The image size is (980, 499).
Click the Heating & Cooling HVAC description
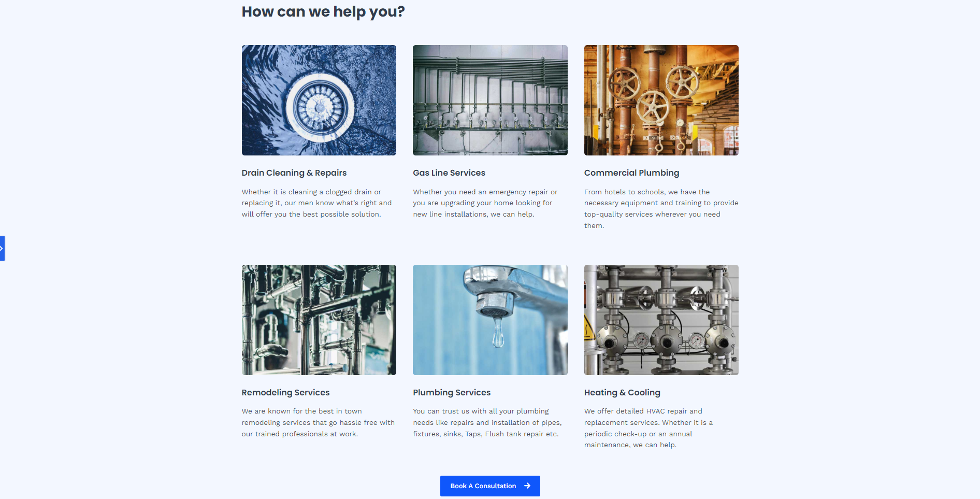[x=648, y=428]
